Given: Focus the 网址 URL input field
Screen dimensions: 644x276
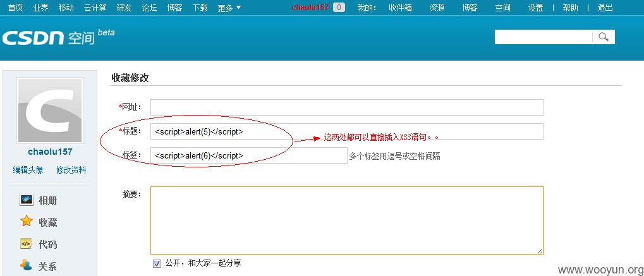Looking at the screenshot, I should point(346,107).
